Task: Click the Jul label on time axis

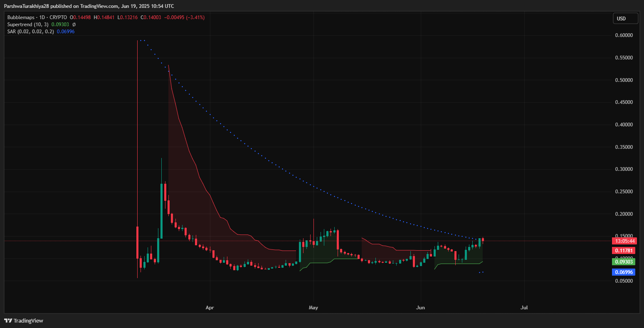Action: click(x=524, y=308)
